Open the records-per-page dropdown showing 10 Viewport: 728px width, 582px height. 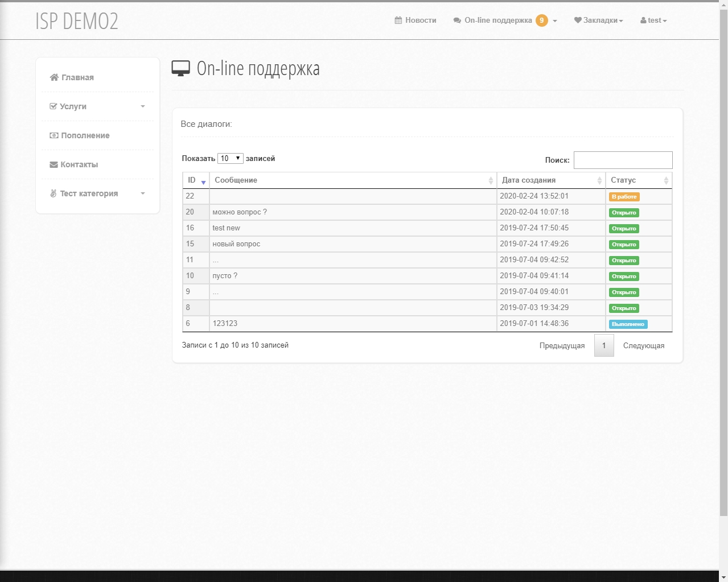pos(230,158)
